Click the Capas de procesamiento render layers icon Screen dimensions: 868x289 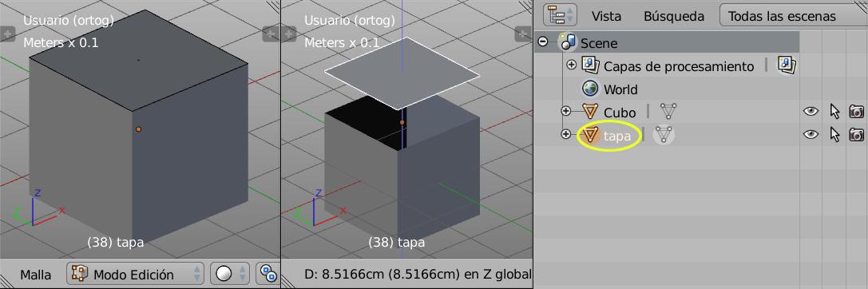pos(591,65)
